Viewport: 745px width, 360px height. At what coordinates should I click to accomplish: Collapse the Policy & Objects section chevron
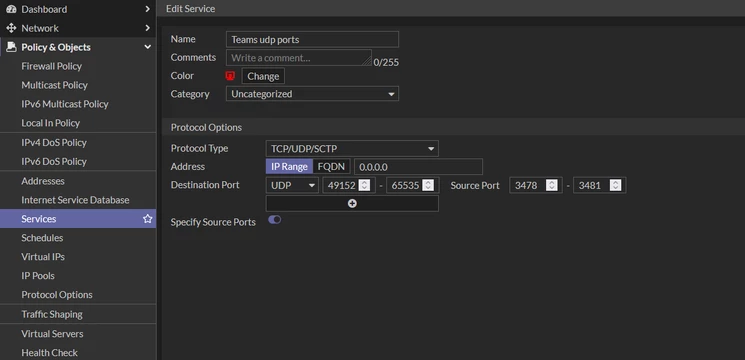click(148, 47)
